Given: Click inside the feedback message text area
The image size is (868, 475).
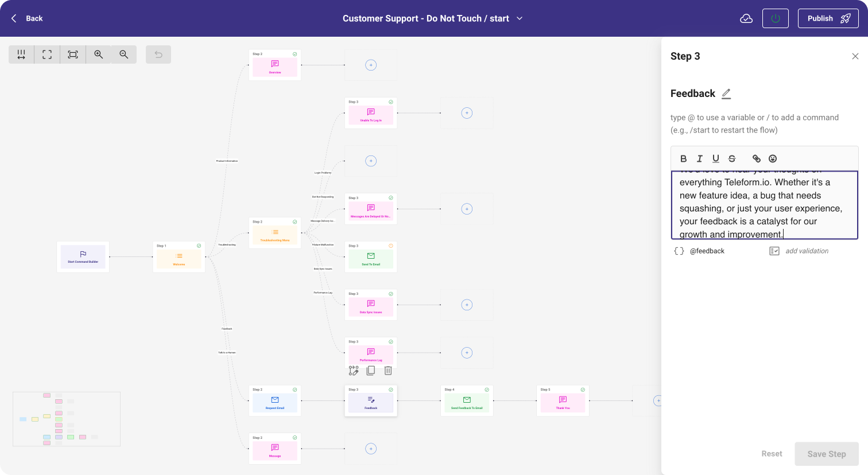Looking at the screenshot, I should tap(765, 205).
